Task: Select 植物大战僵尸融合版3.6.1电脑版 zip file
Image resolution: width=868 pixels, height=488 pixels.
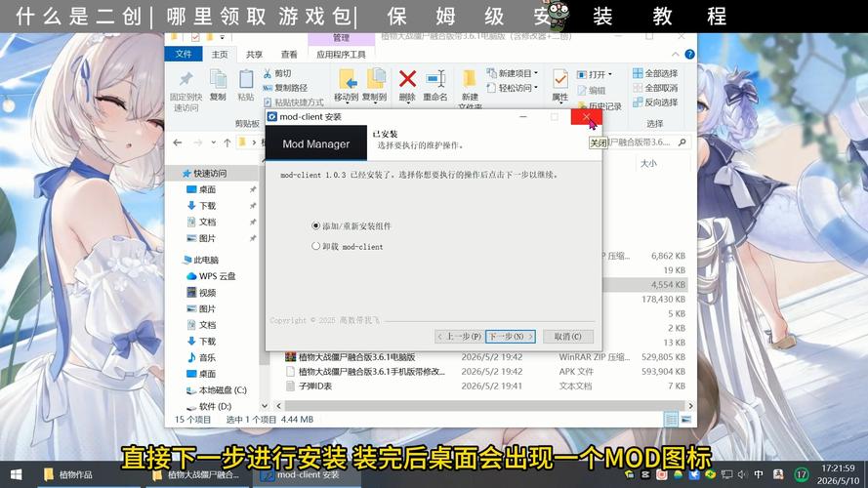Action: click(x=356, y=357)
